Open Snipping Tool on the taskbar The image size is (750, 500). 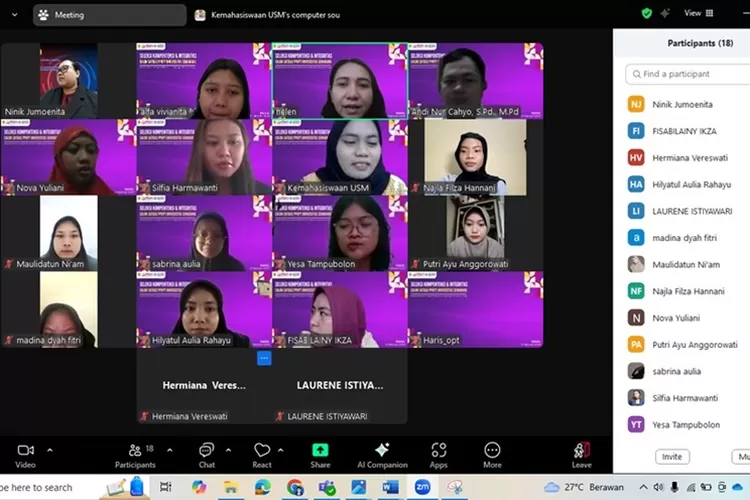455,488
